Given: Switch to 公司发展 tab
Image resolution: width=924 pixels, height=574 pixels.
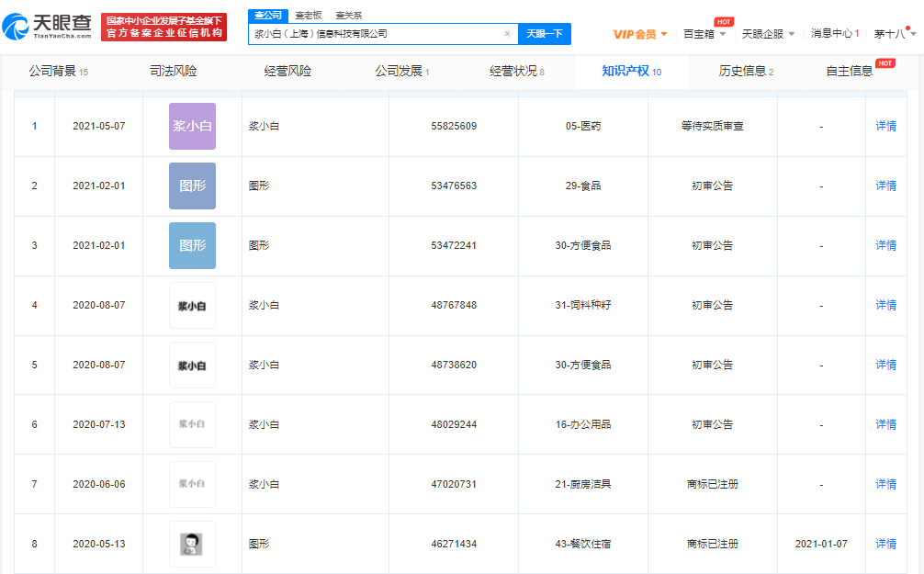Looking at the screenshot, I should pyautogui.click(x=402, y=72).
